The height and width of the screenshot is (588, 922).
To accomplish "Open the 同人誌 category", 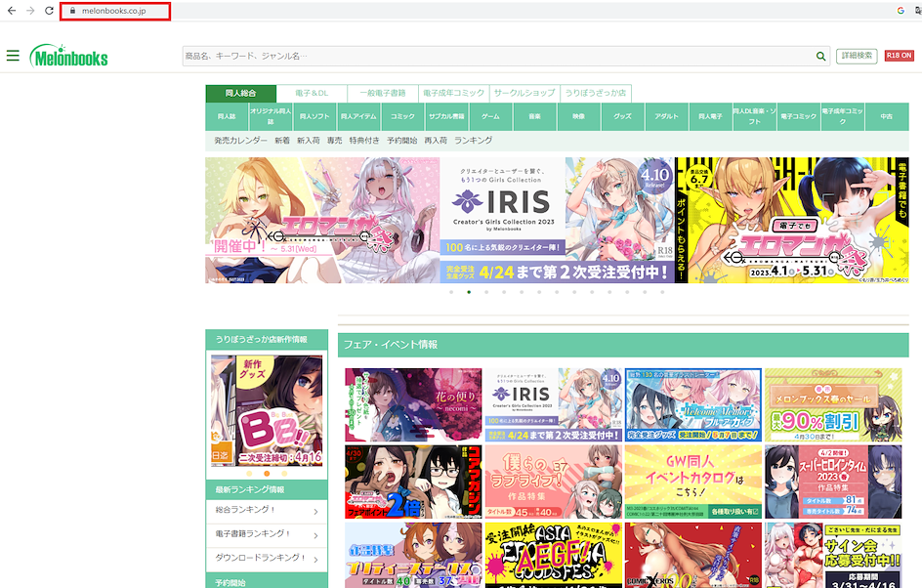I will pyautogui.click(x=227, y=116).
